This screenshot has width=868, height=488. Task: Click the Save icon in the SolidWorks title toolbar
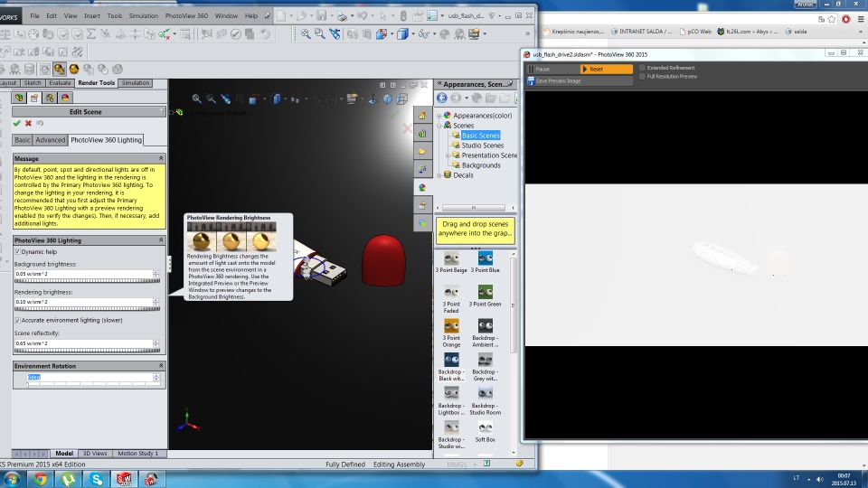[321, 16]
